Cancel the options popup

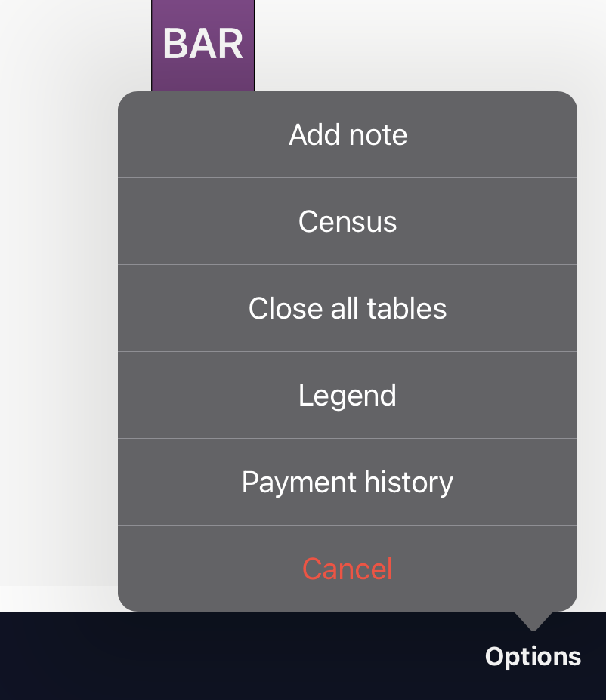pos(348,569)
